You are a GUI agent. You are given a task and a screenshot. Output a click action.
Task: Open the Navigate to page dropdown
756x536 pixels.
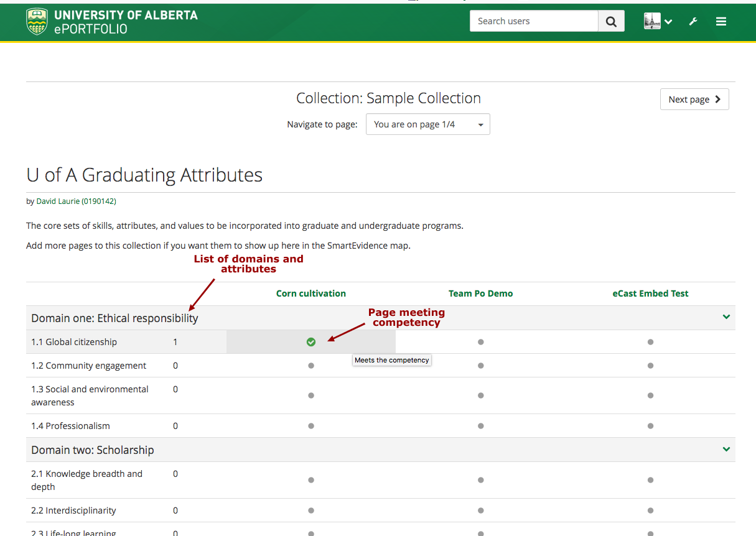coord(427,124)
